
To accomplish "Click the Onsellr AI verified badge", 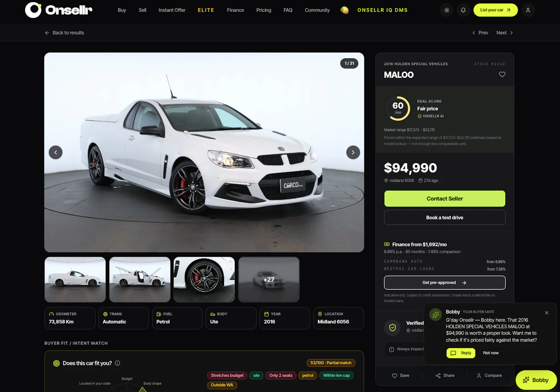I will [x=430, y=116].
